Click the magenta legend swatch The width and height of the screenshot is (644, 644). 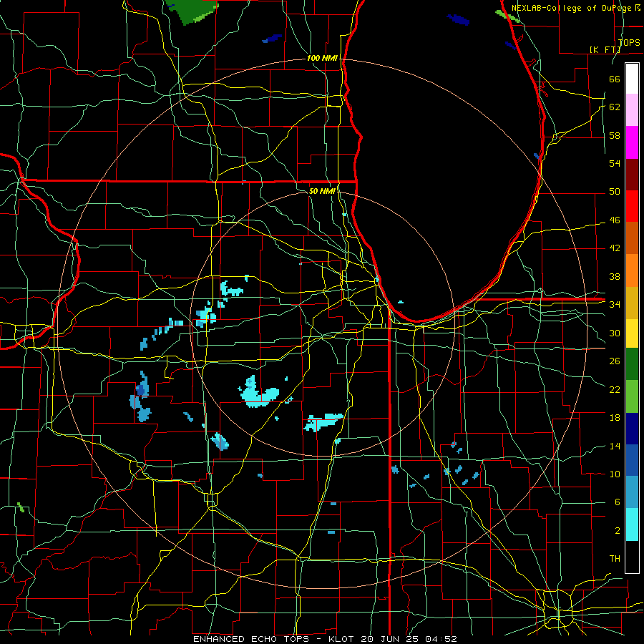(x=632, y=142)
